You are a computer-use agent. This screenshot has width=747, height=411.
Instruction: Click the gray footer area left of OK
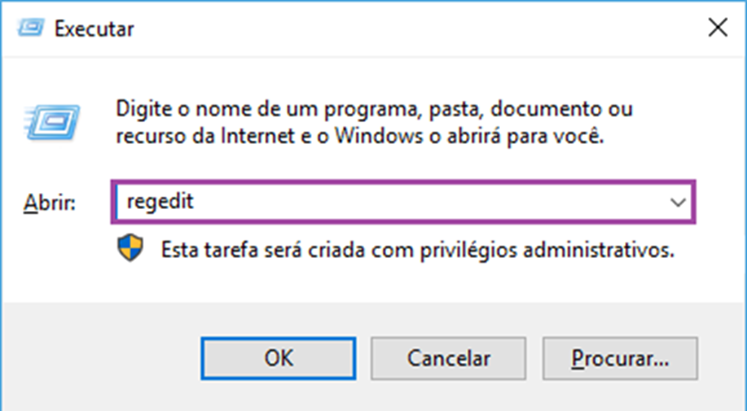coord(102,358)
